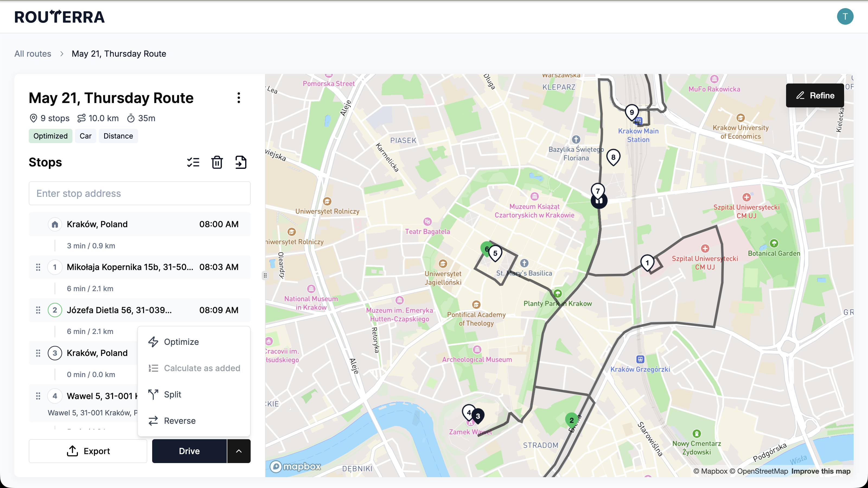Grab the drag handle for Józefa Dietla stop
The width and height of the screenshot is (868, 488).
click(x=38, y=310)
